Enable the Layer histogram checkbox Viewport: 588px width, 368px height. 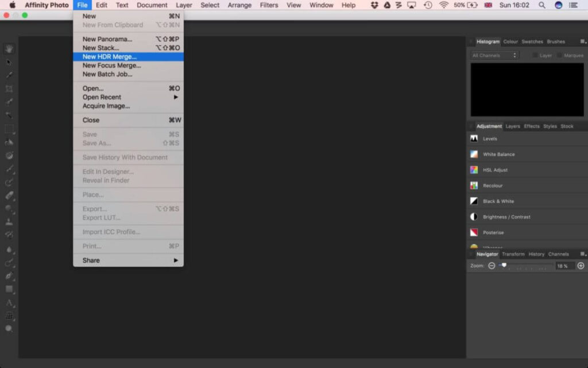click(535, 55)
